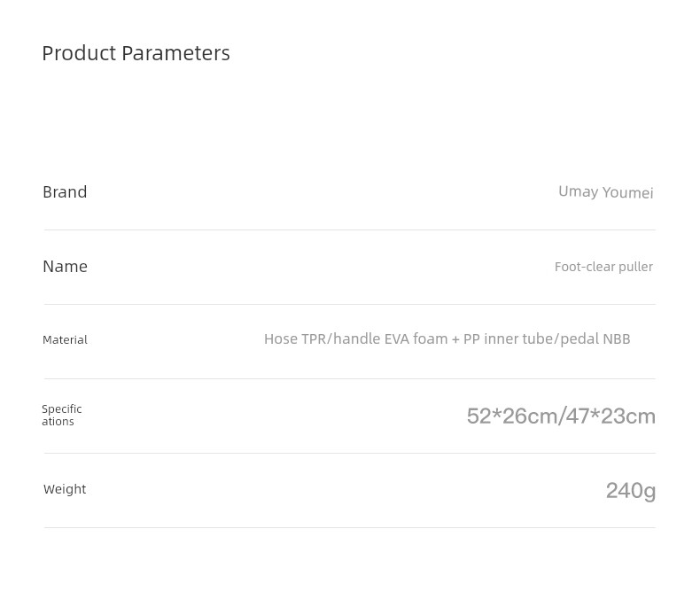The image size is (700, 599).
Task: Select the Brand label
Action: tap(65, 192)
